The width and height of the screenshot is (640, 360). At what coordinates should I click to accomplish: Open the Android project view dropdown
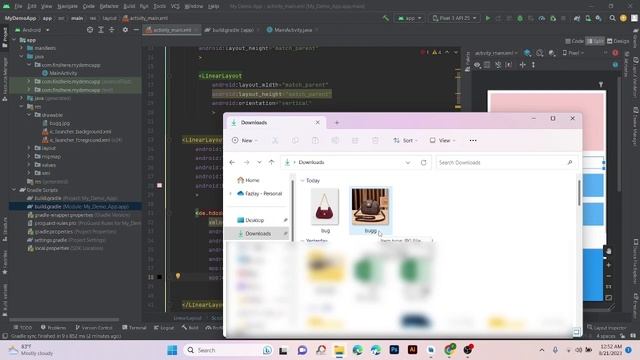tap(32, 30)
